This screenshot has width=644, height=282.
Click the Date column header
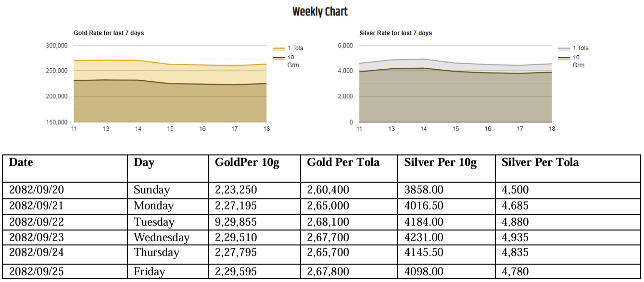pos(21,162)
